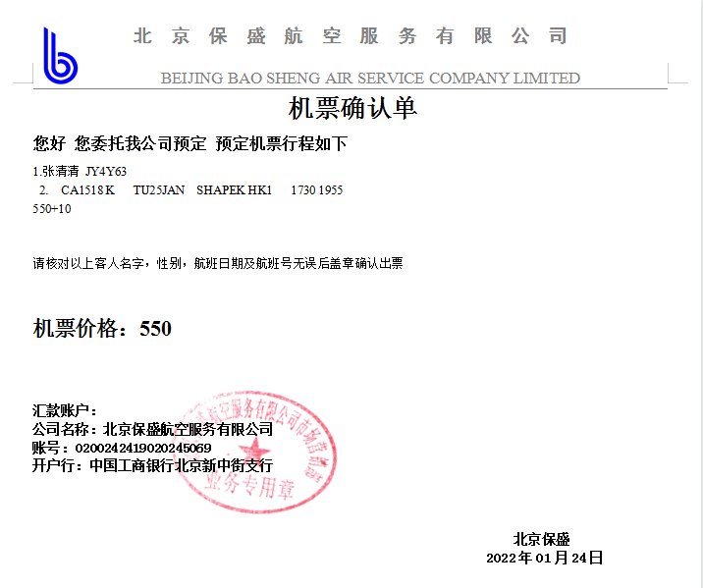Click booking code 'JY4Y63'
The image size is (703, 588).
[x=106, y=172]
